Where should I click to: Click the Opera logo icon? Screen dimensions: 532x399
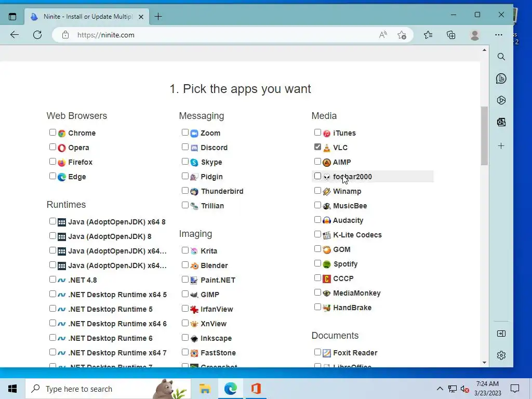pos(61,148)
